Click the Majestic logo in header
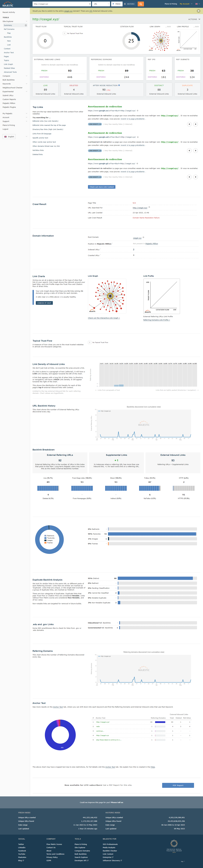The image size is (203, 868). pyautogui.click(x=8, y=5)
